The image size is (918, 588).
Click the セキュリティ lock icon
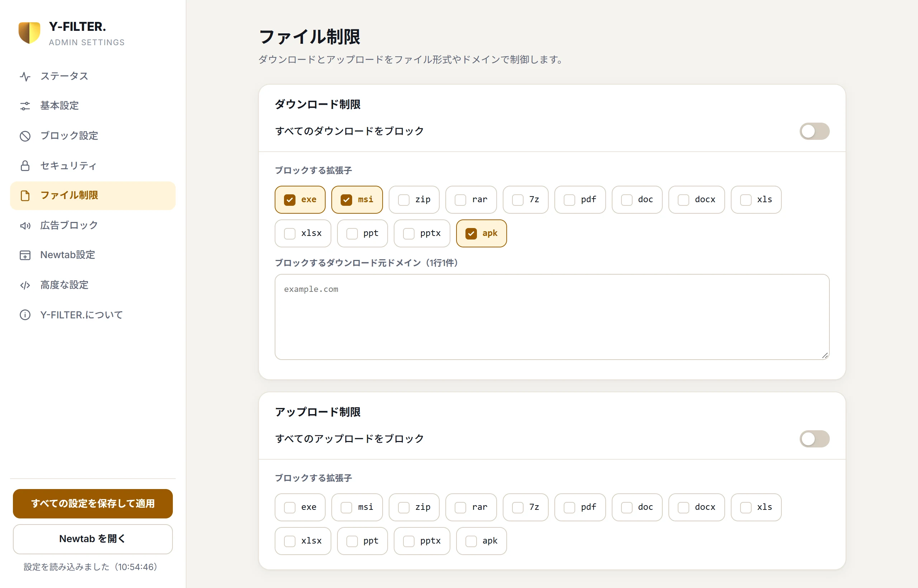coord(25,166)
